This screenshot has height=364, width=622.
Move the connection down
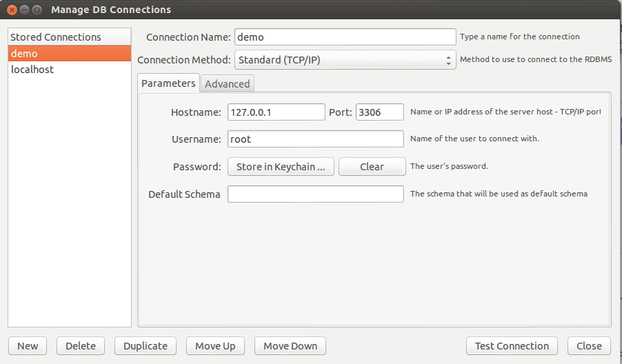tap(290, 346)
